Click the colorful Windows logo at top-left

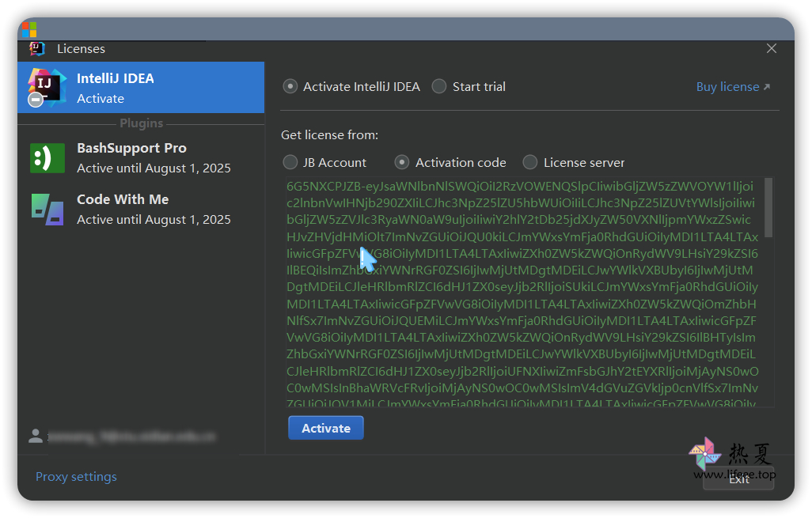click(x=28, y=30)
